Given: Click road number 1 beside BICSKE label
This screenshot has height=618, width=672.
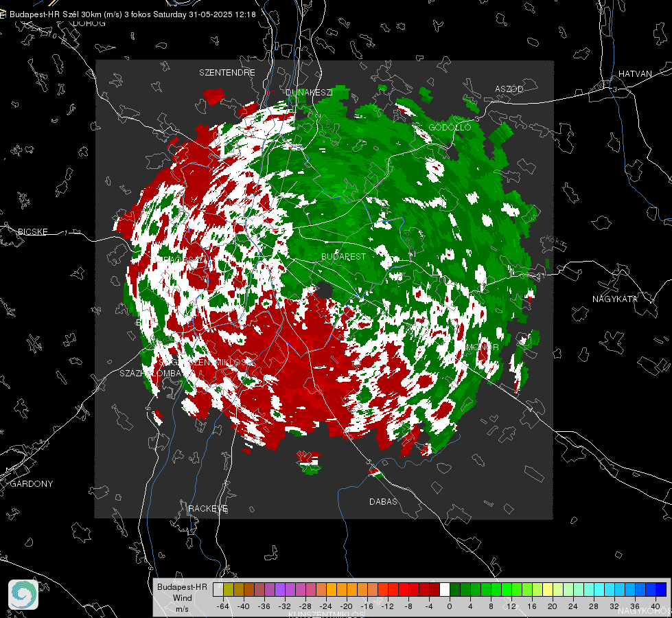Looking at the screenshot, I should [66, 233].
